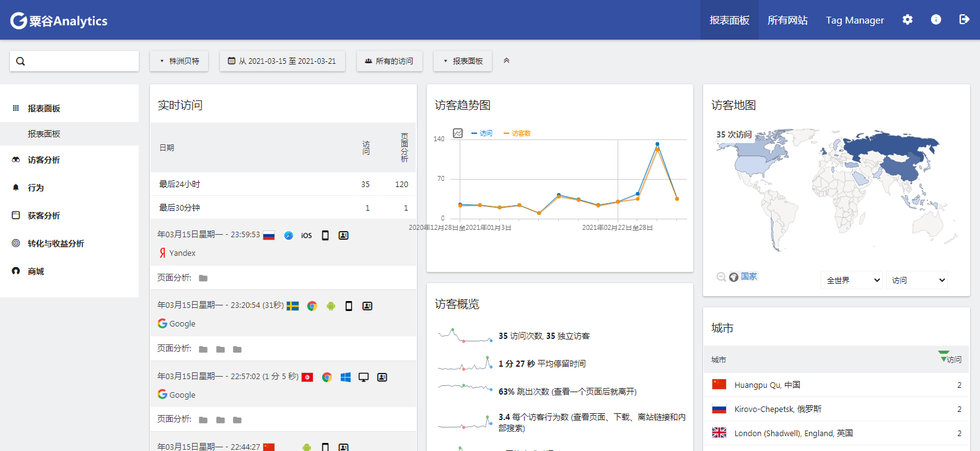The height and width of the screenshot is (451, 980).
Task: Toggle 访客数 series in trend chart legend
Action: point(517,133)
